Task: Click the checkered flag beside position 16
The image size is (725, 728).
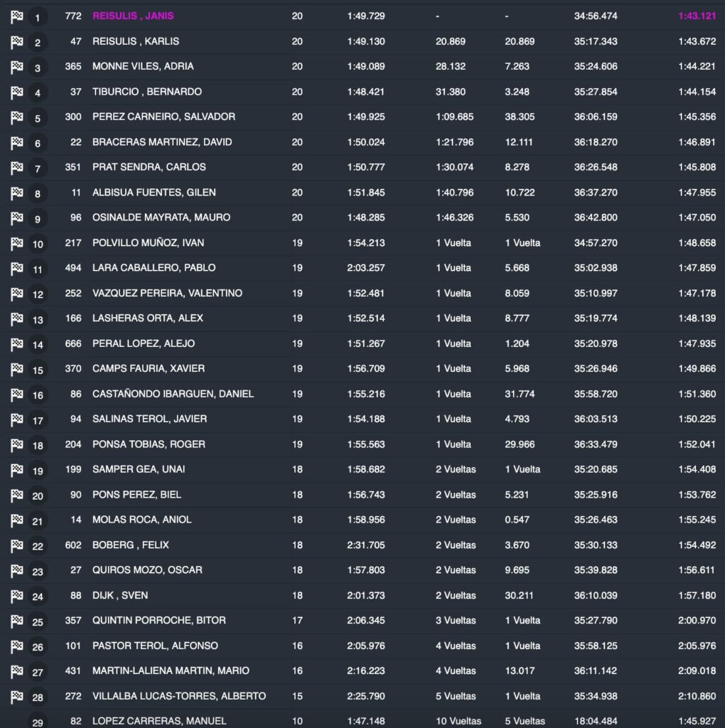Action: [x=16, y=395]
